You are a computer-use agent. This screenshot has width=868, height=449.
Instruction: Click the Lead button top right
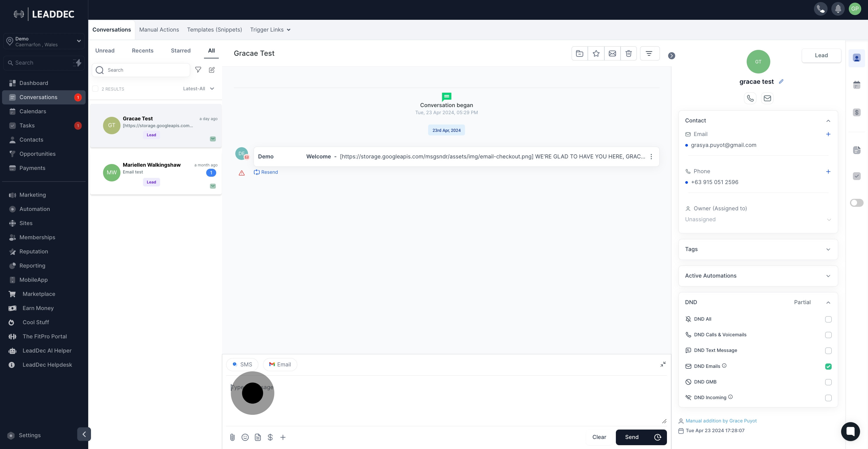coord(821,55)
